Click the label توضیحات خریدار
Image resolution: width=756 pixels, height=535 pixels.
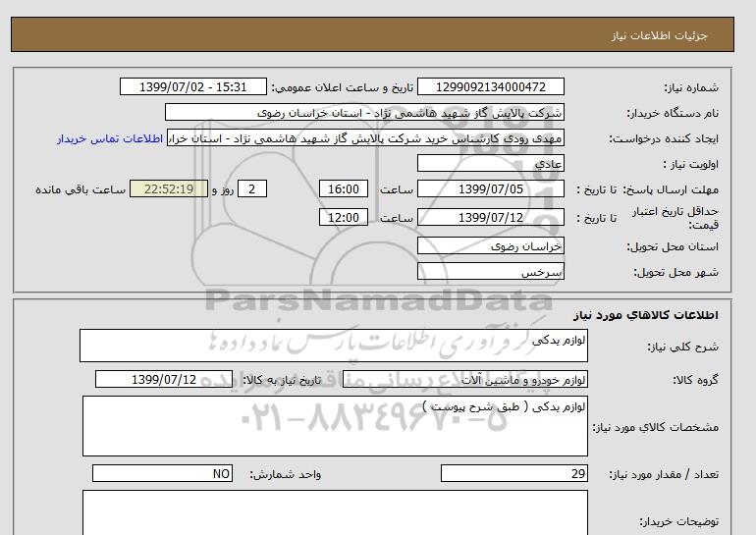pos(679,521)
